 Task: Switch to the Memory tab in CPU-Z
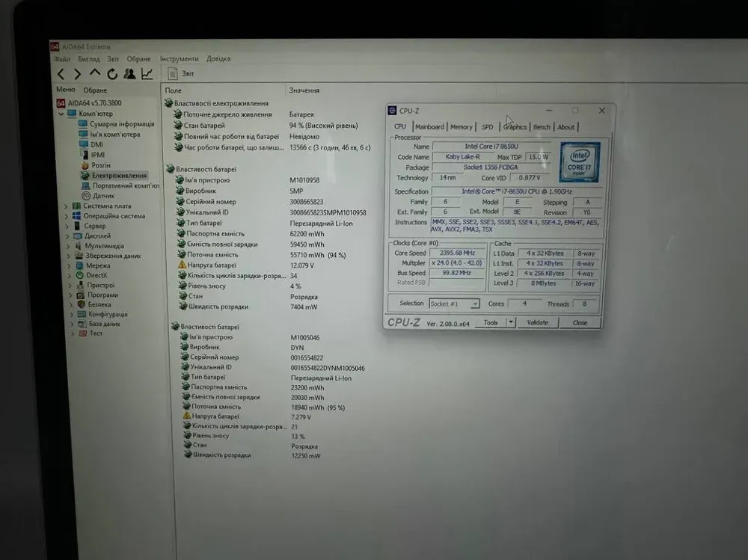tap(461, 127)
